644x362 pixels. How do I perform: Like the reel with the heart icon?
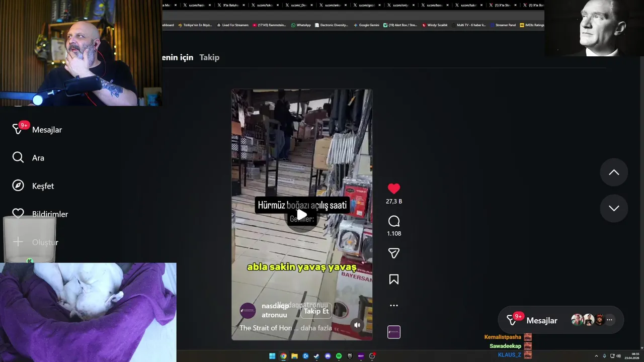click(394, 189)
